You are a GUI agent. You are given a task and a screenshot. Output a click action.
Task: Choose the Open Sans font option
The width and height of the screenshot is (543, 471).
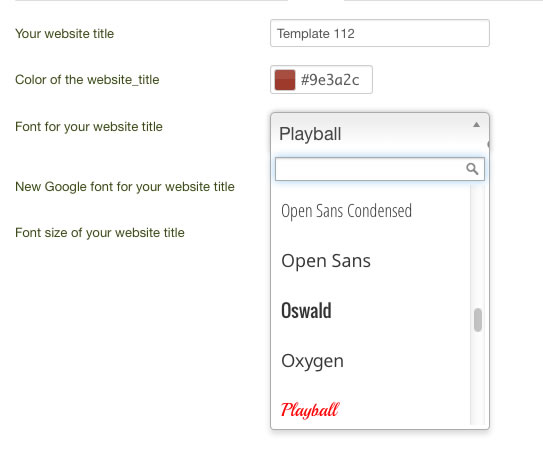[x=371, y=260]
